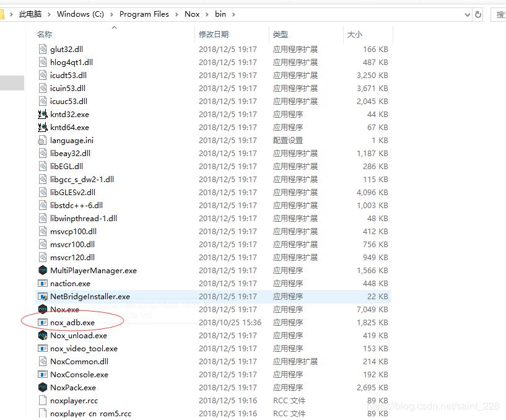
Task: Click the 1,003 KB size of libstdc++-6.dll
Action: (372, 205)
